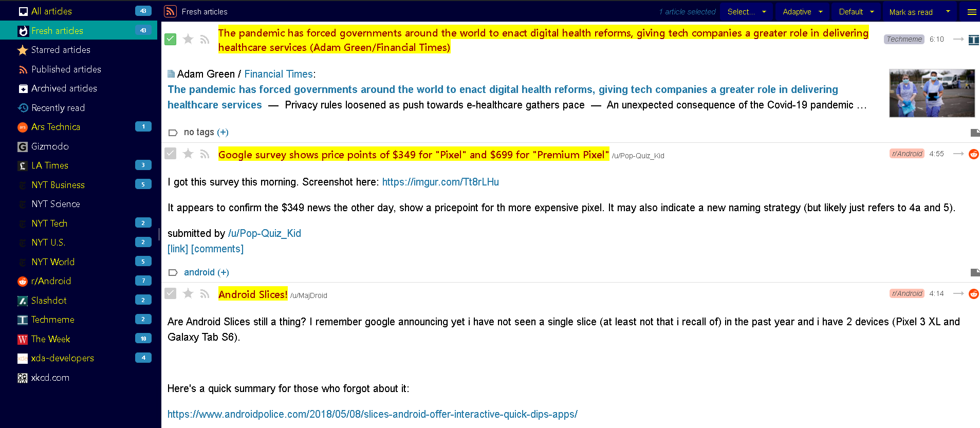Screen dimensions: 980x428
Task: Click Mark as read button
Action: coord(911,12)
